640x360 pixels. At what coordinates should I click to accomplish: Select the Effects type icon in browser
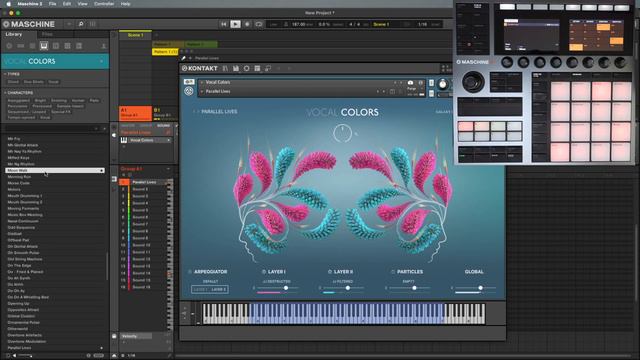point(56,46)
